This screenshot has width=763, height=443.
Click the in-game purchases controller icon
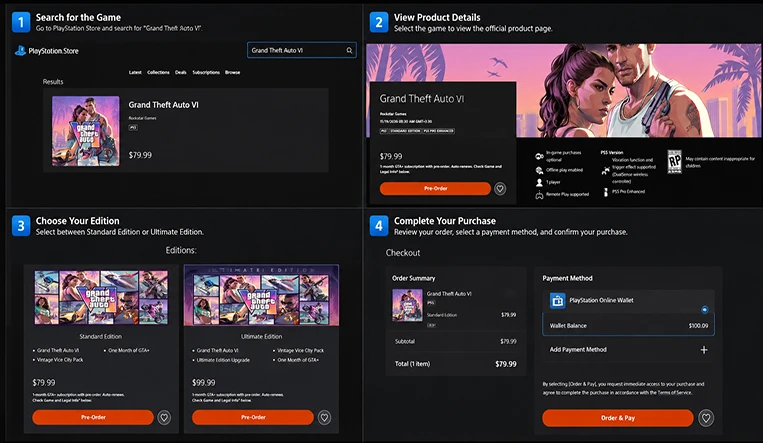[x=539, y=156]
